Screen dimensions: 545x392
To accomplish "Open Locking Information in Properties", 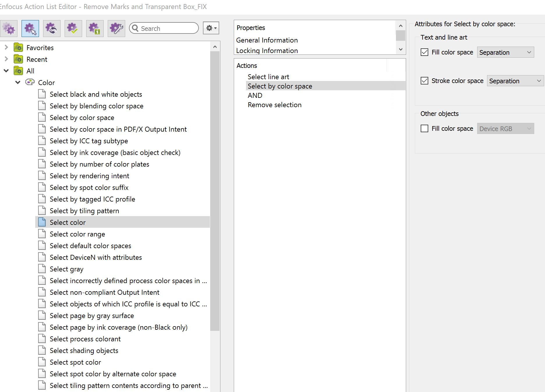I will 267,51.
